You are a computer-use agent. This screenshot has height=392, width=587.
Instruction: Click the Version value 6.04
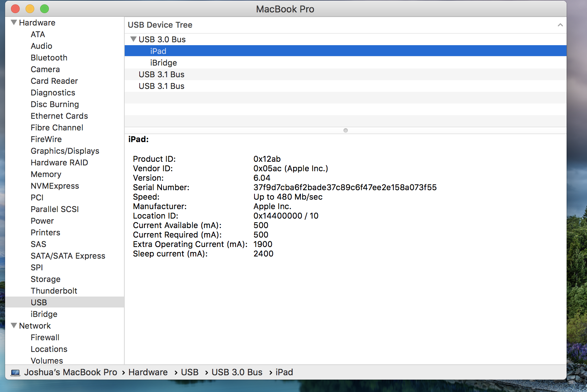coord(262,178)
